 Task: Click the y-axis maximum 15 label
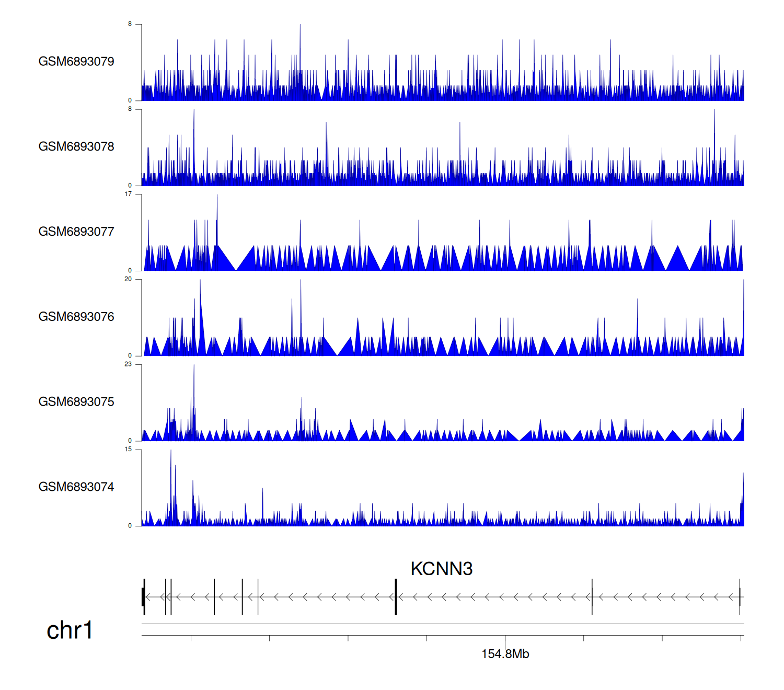coord(128,450)
